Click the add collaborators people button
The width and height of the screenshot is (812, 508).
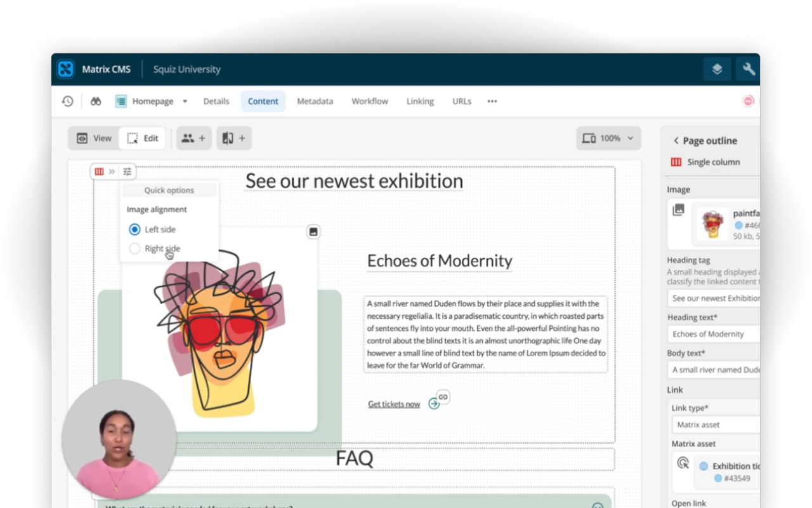[193, 138]
